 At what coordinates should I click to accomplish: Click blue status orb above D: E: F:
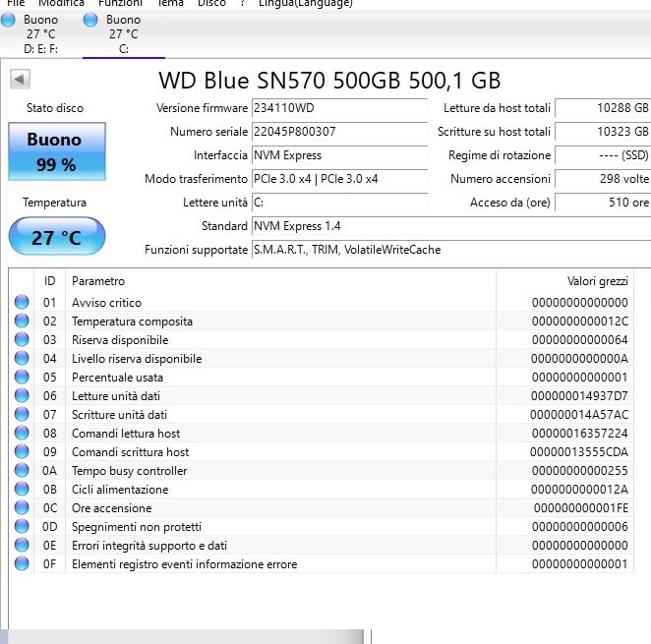8,20
